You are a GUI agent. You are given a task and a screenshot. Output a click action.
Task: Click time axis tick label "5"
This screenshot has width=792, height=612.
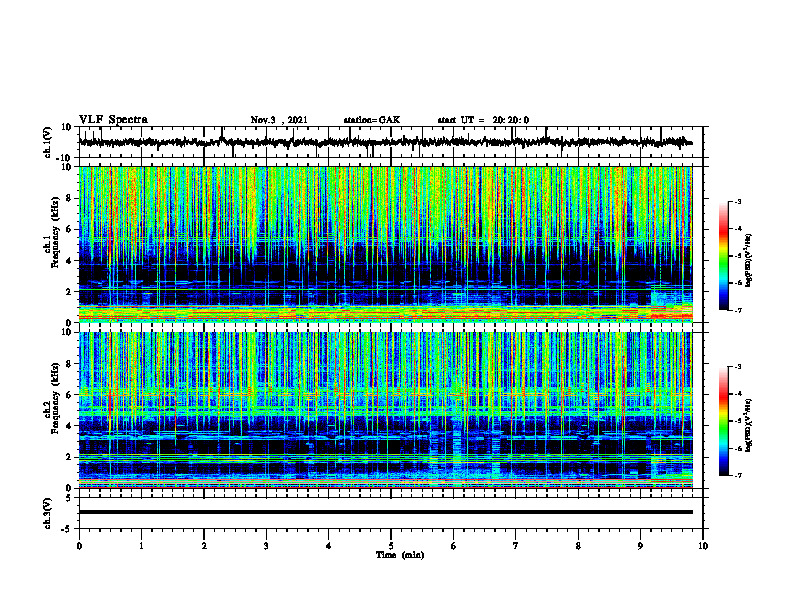coord(391,546)
